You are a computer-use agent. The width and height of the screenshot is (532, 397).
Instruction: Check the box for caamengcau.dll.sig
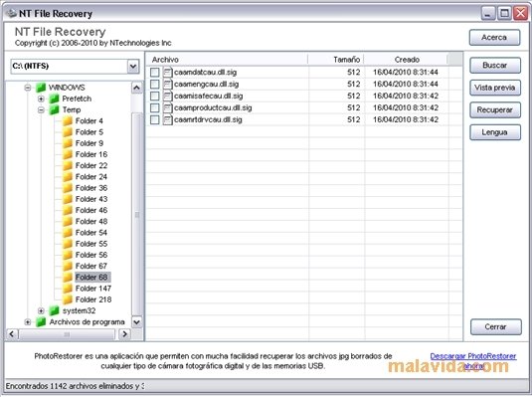coord(155,84)
